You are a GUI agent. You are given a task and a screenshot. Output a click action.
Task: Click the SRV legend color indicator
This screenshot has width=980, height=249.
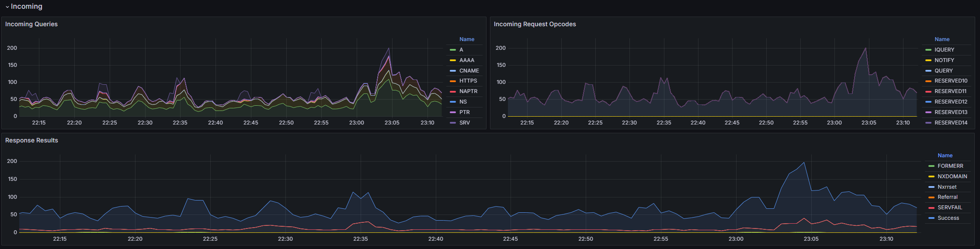click(453, 123)
